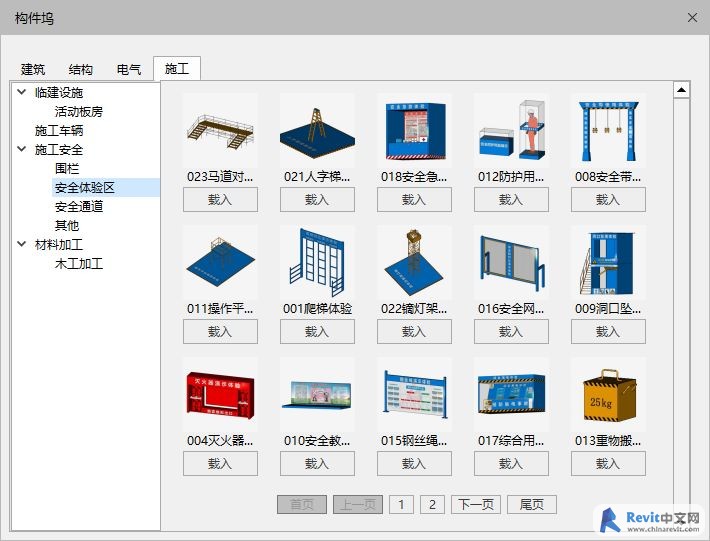This screenshot has width=710, height=541.
Task: Switch to the 电气 tab
Action: coord(129,69)
